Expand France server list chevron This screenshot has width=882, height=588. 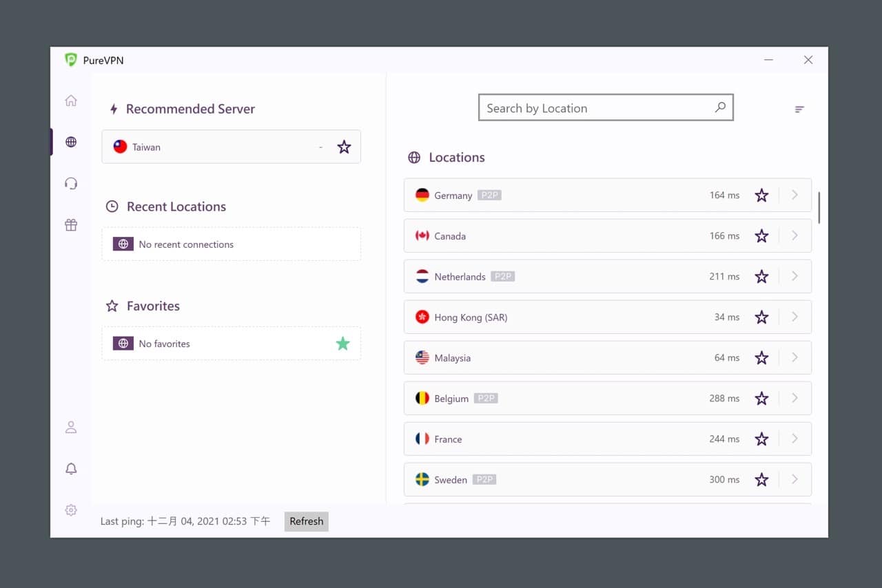(x=794, y=439)
